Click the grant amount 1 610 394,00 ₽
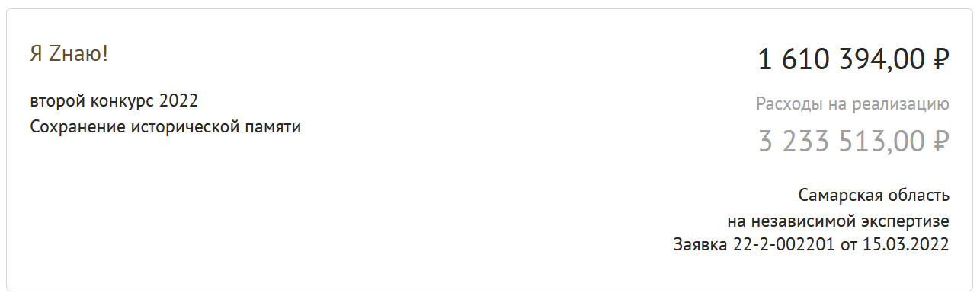The width and height of the screenshot is (980, 296). click(853, 59)
